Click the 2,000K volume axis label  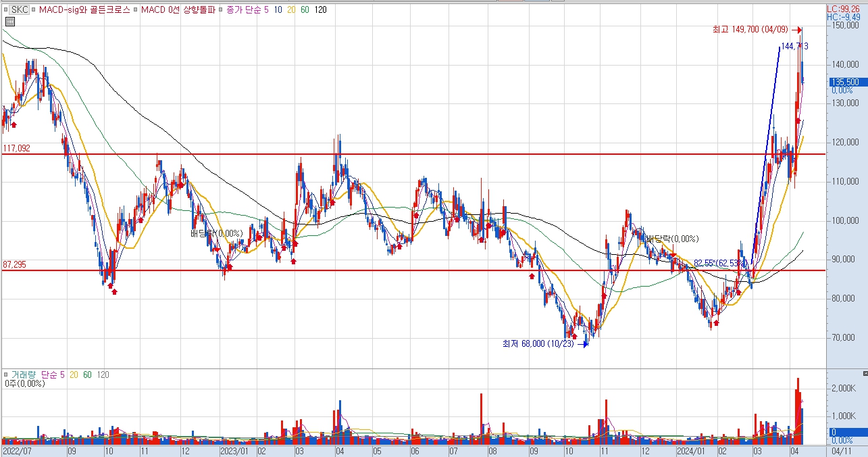[x=844, y=389]
